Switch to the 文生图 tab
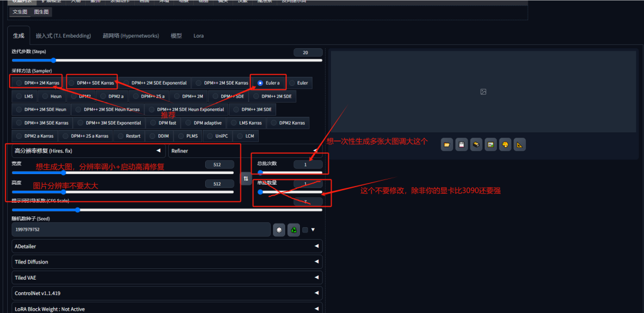 [x=20, y=12]
